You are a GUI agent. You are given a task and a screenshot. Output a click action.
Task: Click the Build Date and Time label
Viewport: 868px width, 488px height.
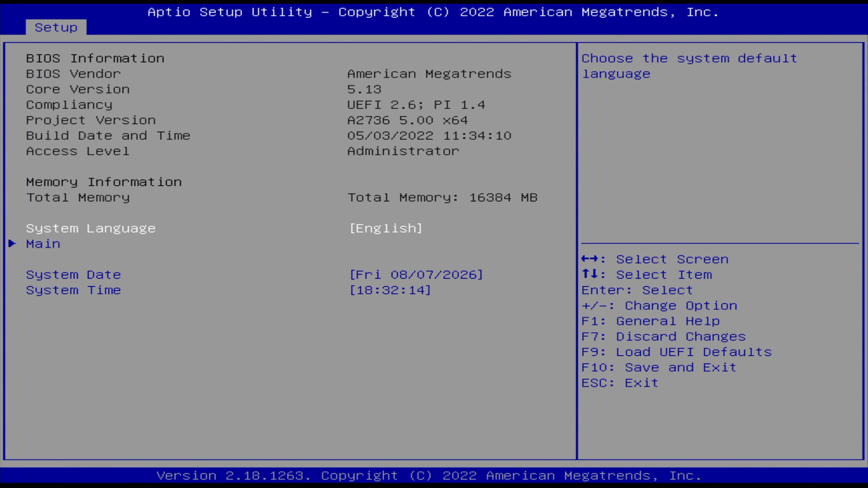(108, 136)
